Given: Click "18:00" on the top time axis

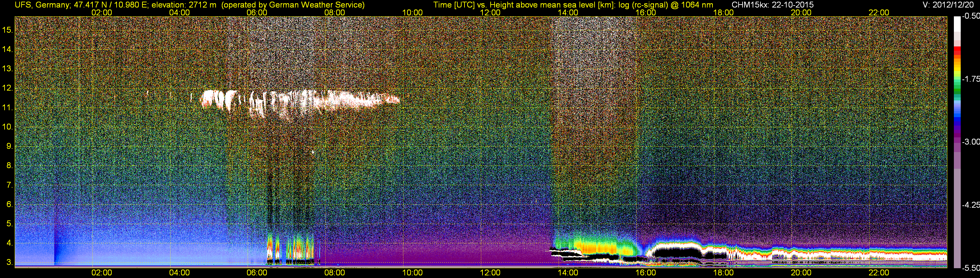Looking at the screenshot, I should pos(723,12).
